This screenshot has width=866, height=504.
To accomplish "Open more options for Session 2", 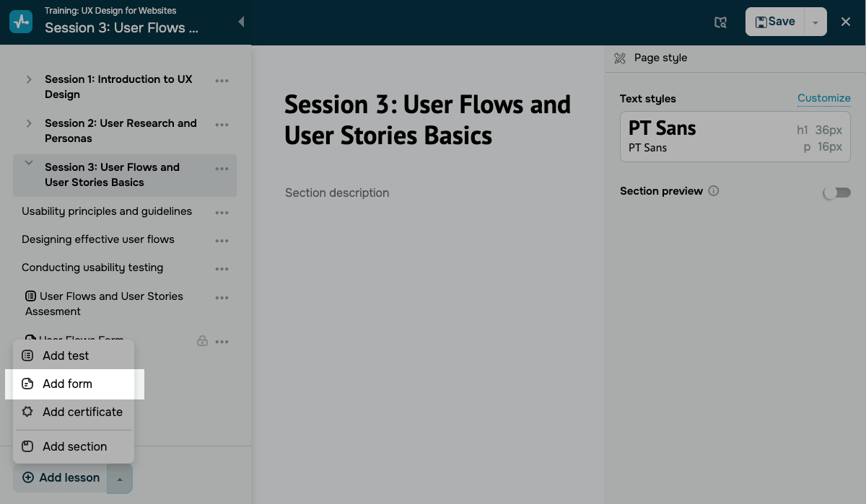I will tap(222, 125).
